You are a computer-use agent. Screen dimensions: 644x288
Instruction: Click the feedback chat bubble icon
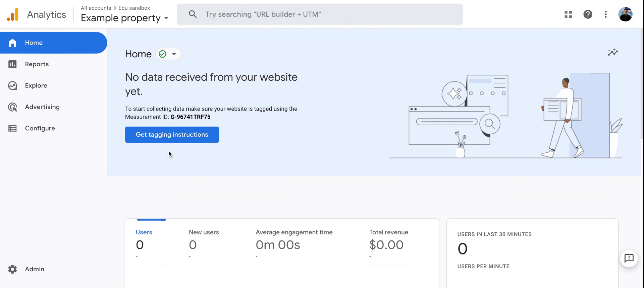[x=629, y=259]
